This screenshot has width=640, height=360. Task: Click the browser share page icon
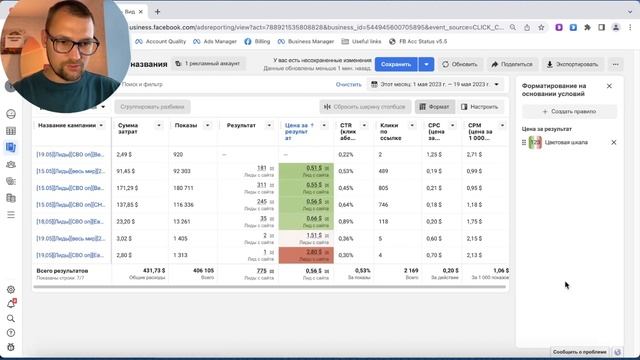point(527,27)
